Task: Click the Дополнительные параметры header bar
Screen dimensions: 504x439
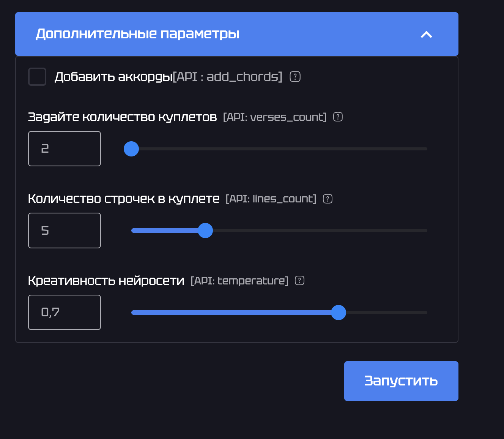Action: (237, 34)
